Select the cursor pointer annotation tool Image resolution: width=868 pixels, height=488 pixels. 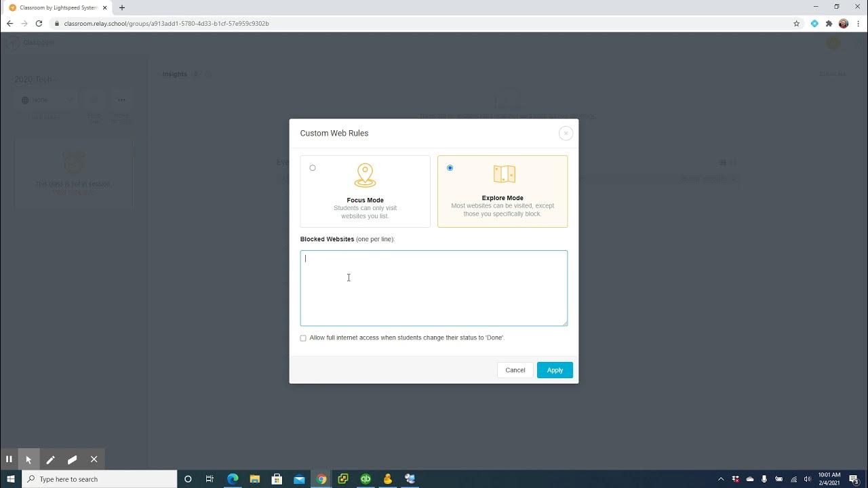tap(28, 459)
